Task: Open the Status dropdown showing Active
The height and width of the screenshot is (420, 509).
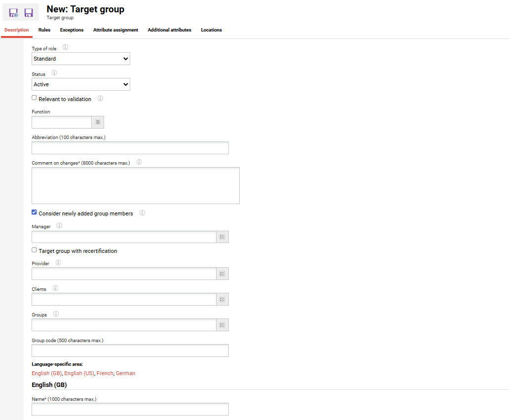Action: (x=80, y=84)
